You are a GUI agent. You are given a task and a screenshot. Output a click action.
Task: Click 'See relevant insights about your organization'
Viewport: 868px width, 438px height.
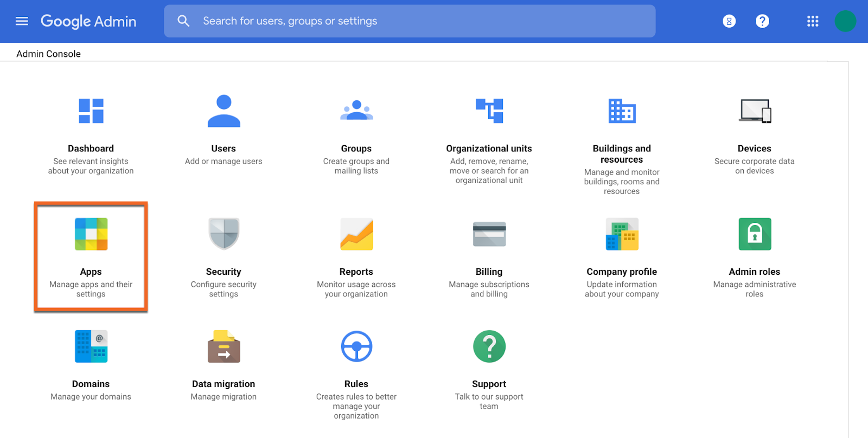[91, 166]
